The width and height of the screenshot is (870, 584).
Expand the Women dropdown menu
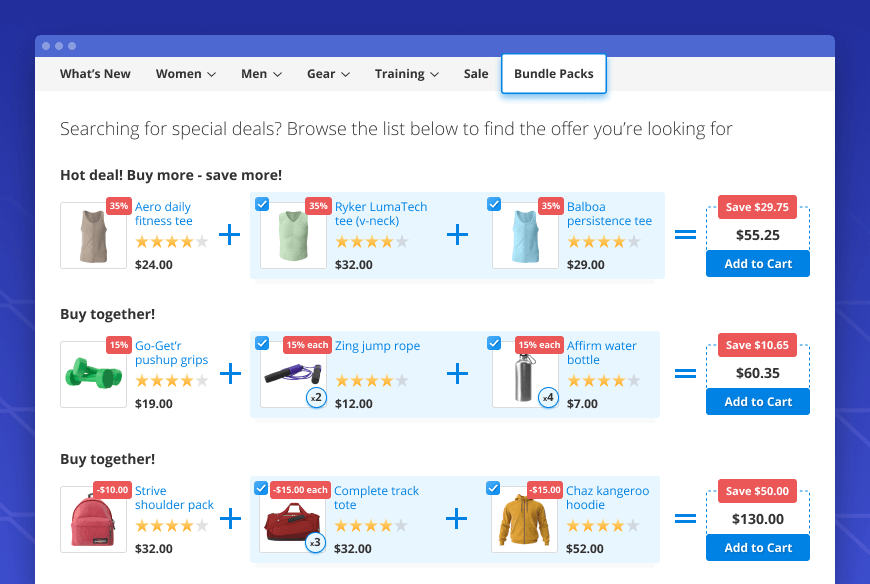click(186, 73)
